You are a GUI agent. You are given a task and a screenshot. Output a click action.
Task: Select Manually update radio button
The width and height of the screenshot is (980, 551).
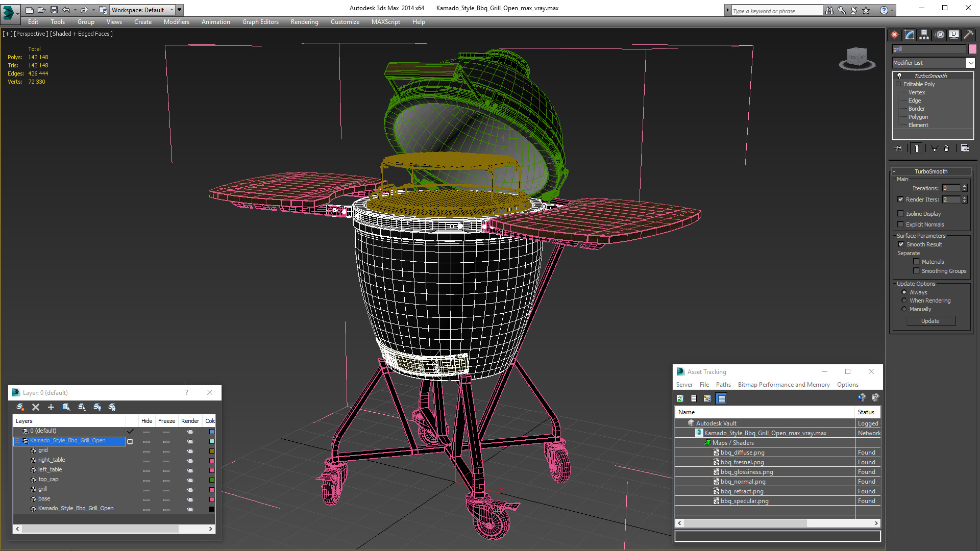[x=904, y=309]
